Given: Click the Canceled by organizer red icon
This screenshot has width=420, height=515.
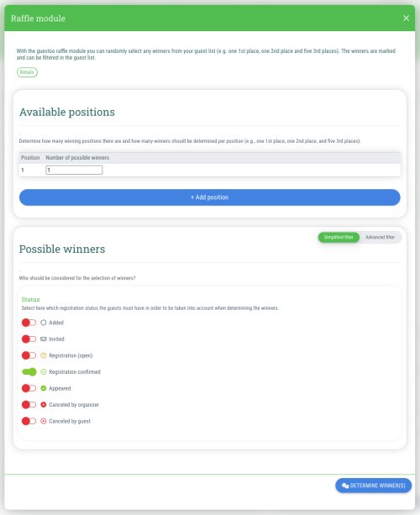Looking at the screenshot, I should [x=44, y=405].
